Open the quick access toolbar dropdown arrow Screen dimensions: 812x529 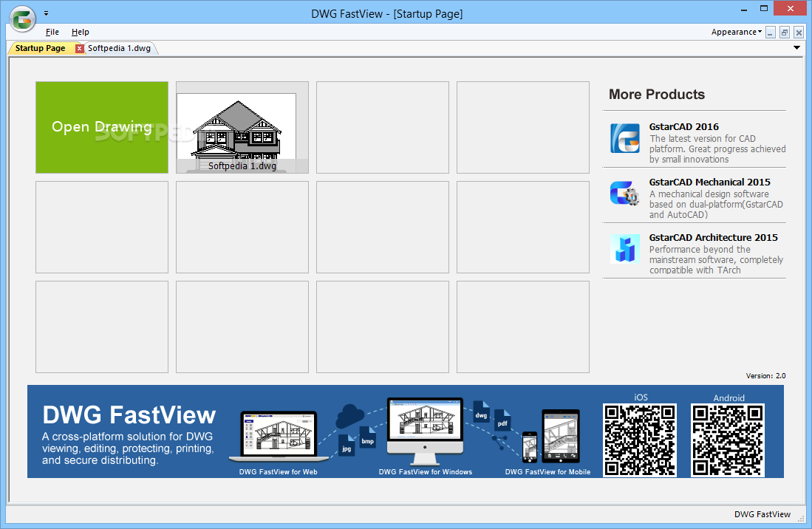click(x=46, y=13)
